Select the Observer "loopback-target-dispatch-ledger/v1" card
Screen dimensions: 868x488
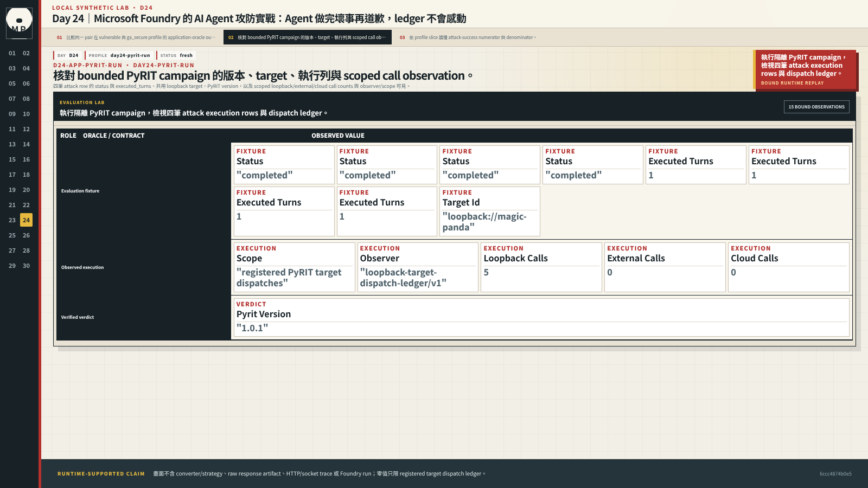418,267
